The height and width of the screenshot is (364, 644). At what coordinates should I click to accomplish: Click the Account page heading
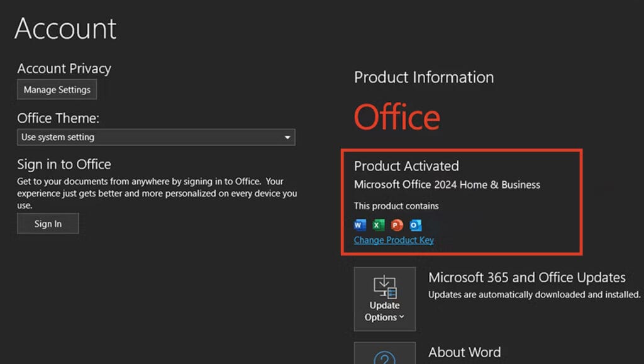click(x=65, y=28)
